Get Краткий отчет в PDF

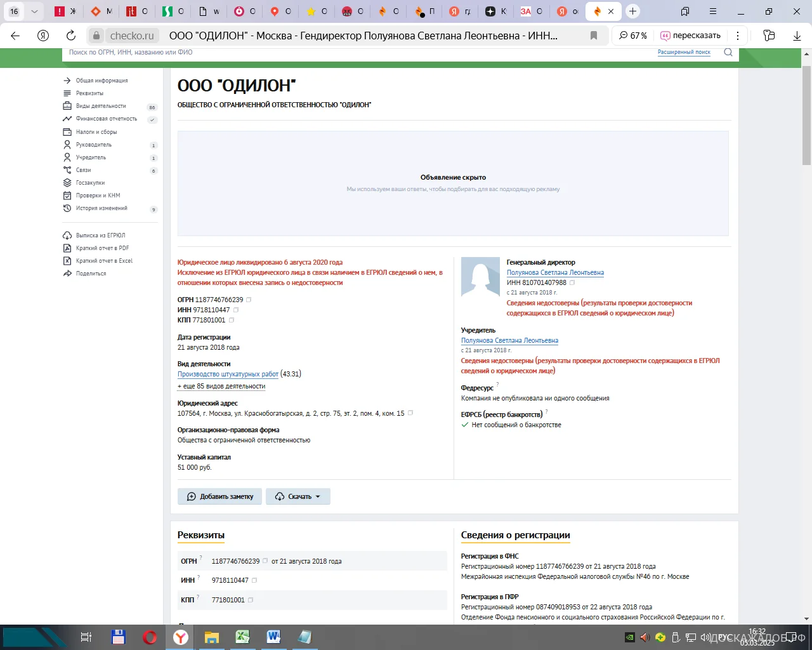pyautogui.click(x=102, y=248)
